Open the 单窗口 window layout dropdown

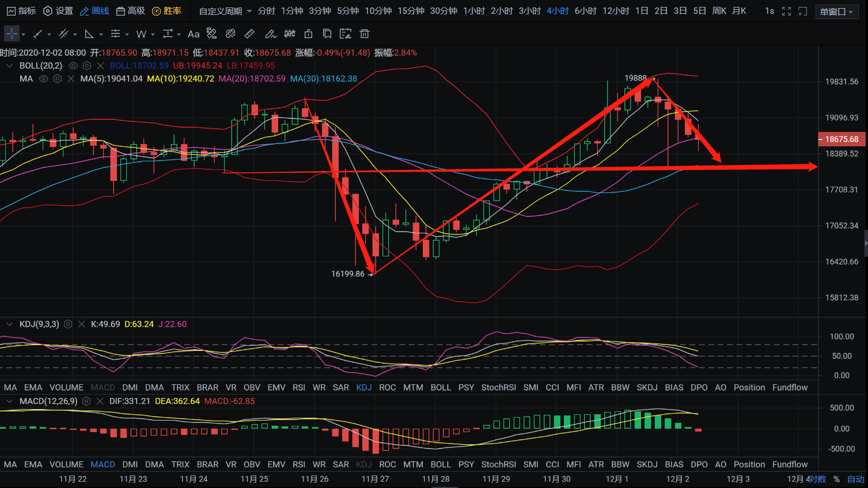(837, 12)
